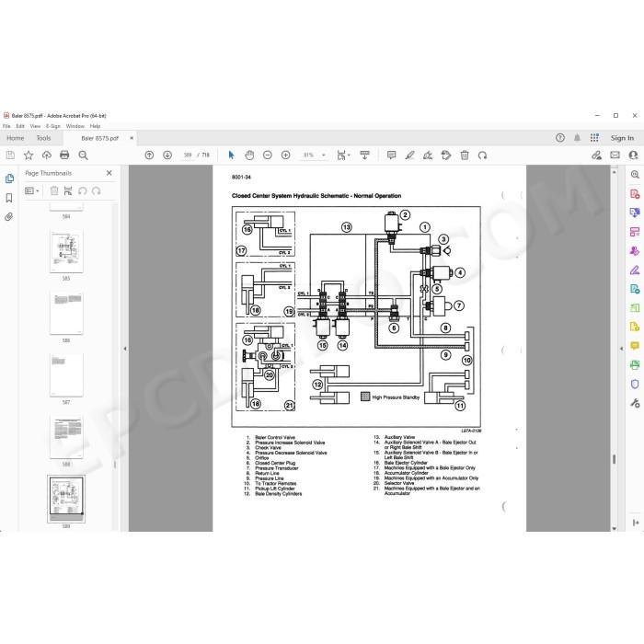This screenshot has height=644, width=644.
Task: Rotate thumbnails clockwise in panel
Action: click(96, 191)
